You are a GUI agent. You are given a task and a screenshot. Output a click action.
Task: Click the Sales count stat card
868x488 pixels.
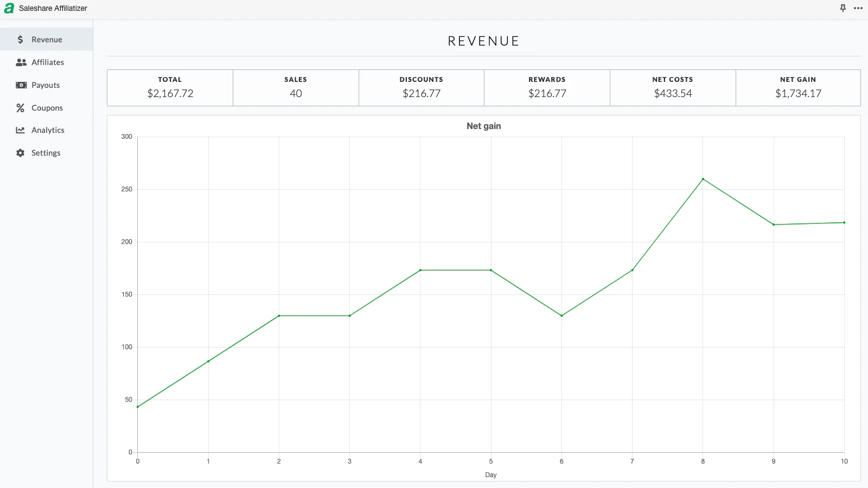click(296, 88)
